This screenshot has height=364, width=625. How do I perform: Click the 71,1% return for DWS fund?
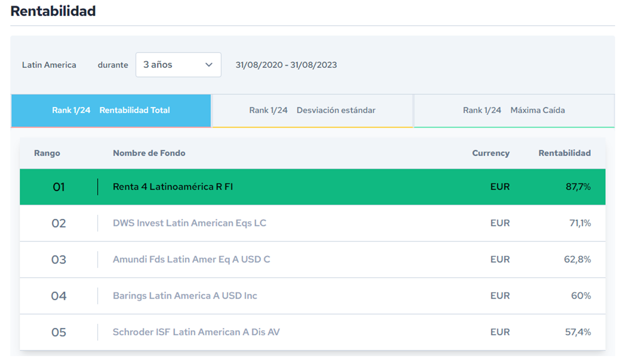(580, 223)
